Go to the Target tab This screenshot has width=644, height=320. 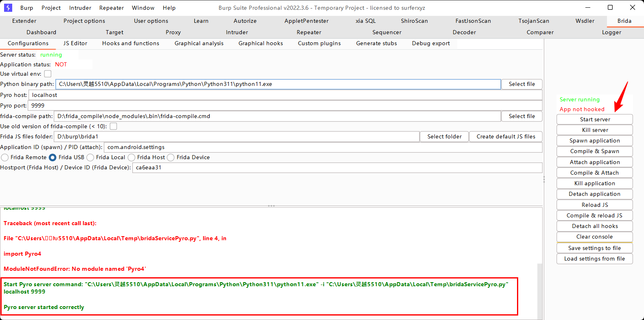pyautogui.click(x=114, y=32)
